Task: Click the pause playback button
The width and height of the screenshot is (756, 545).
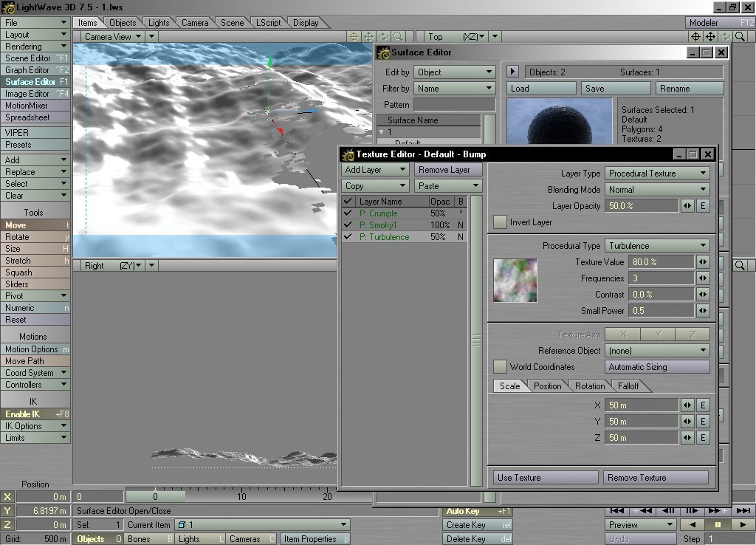Action: pos(718,525)
